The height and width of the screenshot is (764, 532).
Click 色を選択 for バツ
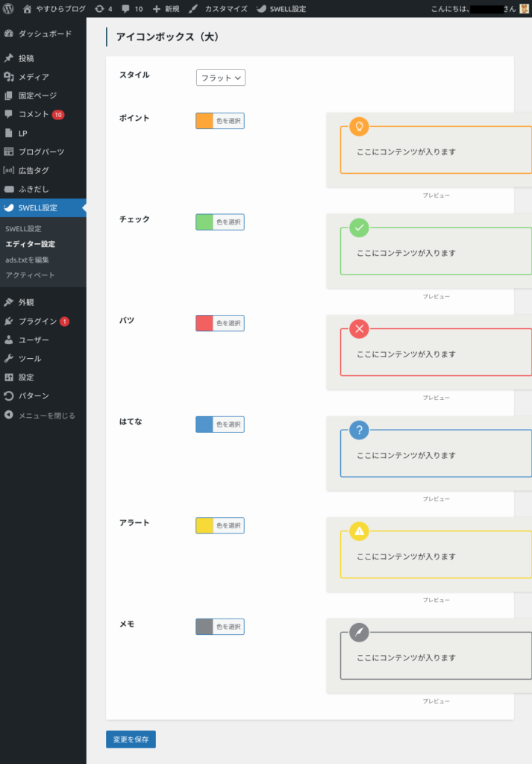click(228, 323)
